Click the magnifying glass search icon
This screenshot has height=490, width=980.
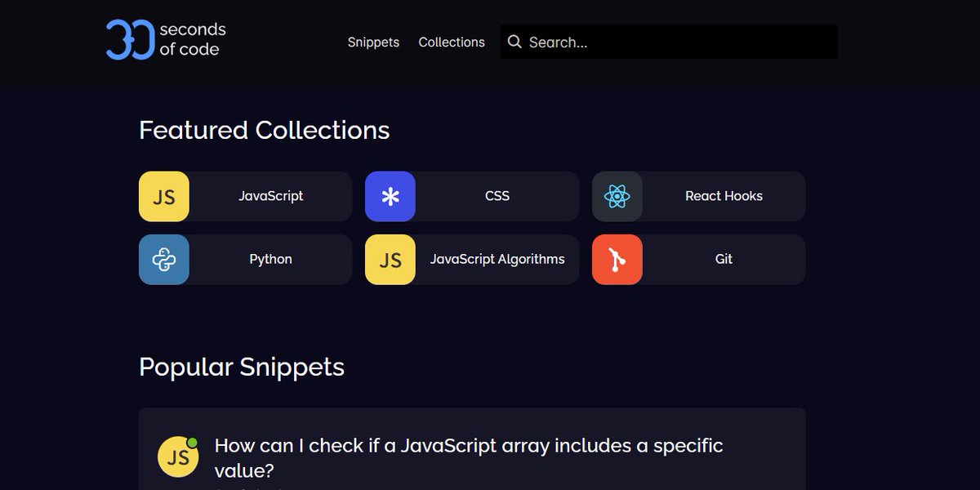click(514, 42)
